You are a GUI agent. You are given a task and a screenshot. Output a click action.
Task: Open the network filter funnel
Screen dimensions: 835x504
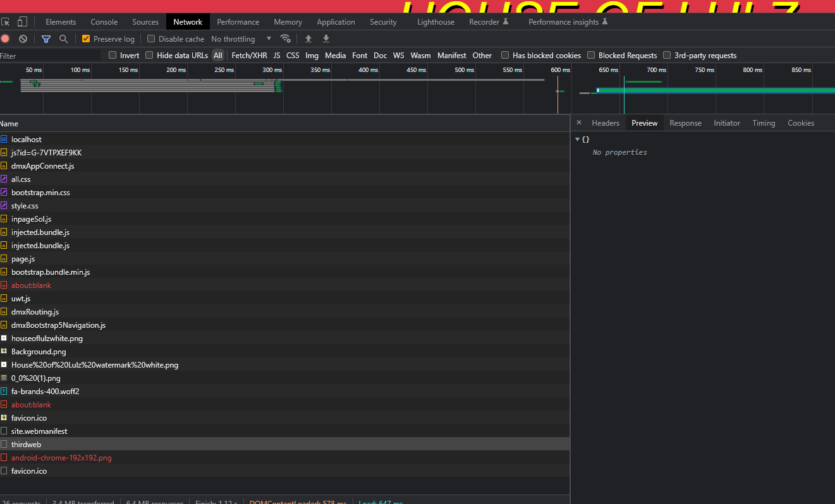[46, 39]
